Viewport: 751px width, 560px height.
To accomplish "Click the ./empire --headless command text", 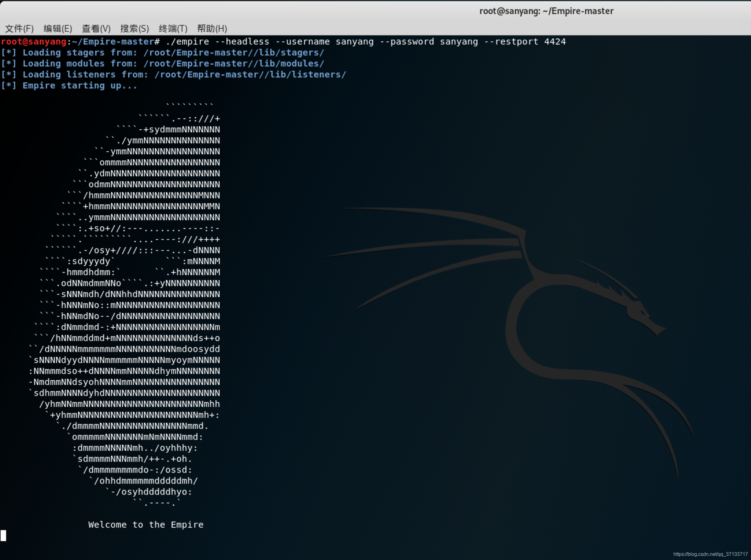I will [x=217, y=42].
